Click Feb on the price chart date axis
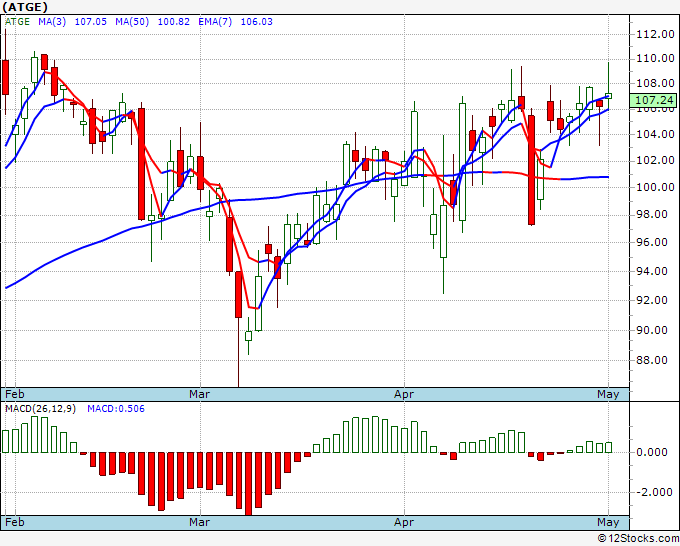The image size is (680, 546). tap(14, 394)
